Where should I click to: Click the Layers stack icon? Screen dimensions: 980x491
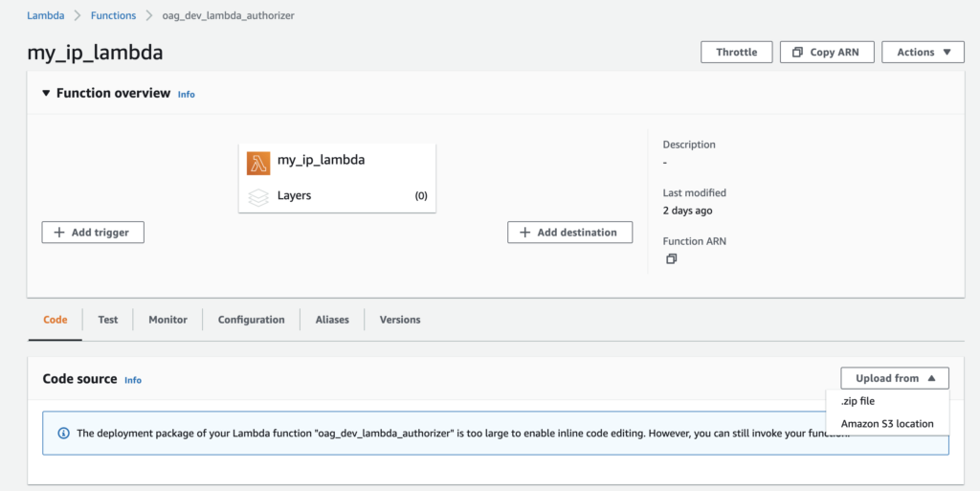coord(258,196)
